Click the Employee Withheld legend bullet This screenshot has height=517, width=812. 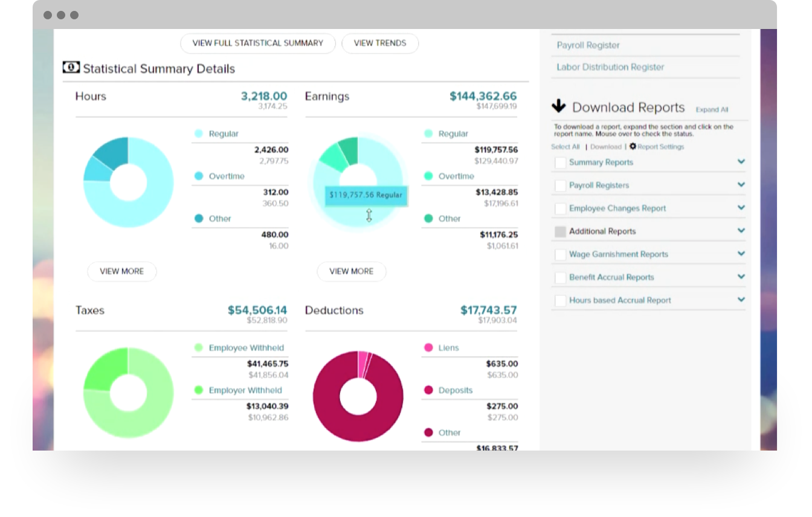(x=198, y=347)
